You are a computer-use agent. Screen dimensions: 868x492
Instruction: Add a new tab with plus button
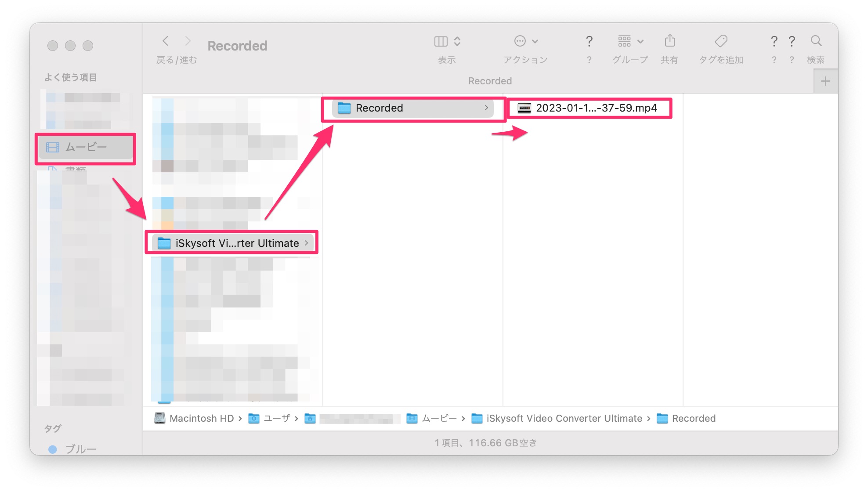[825, 81]
